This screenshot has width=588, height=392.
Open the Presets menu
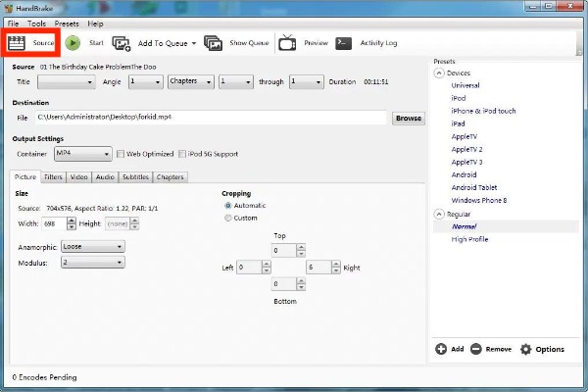click(67, 24)
